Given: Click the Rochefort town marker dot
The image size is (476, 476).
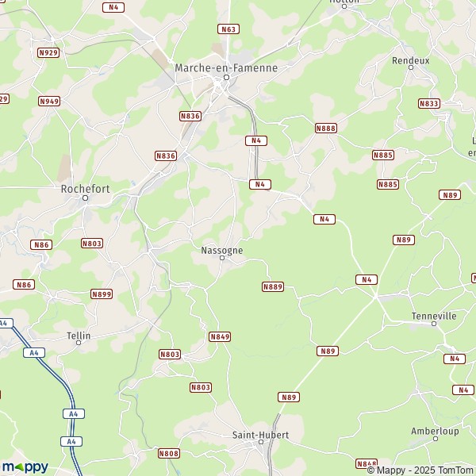Looking at the screenshot, I should click(86, 198).
